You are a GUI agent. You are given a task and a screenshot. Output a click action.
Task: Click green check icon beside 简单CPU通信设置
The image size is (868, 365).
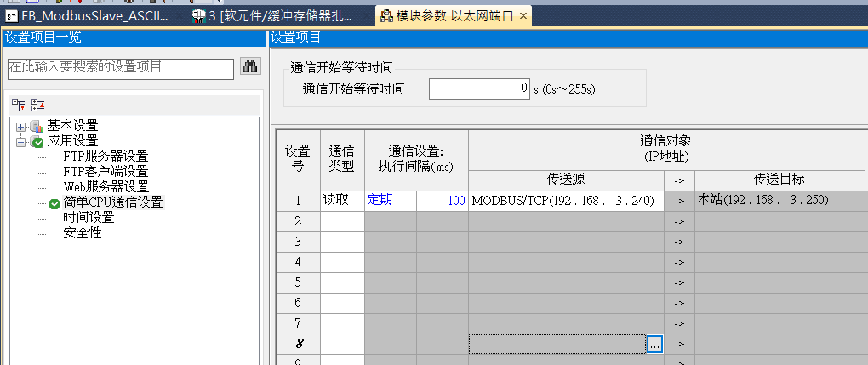click(x=54, y=202)
